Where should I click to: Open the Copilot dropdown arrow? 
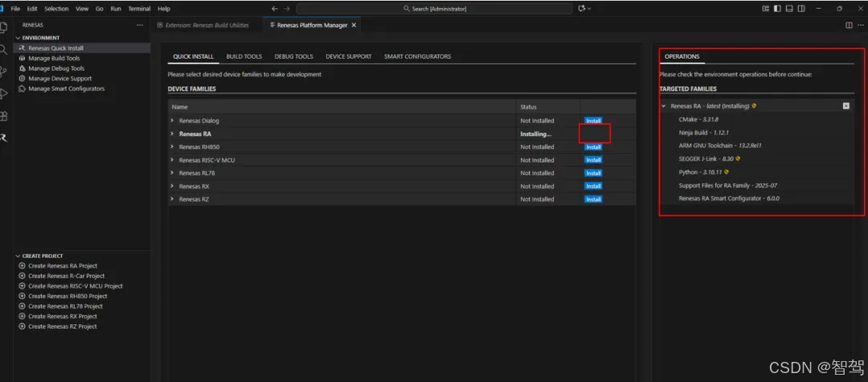click(x=589, y=9)
